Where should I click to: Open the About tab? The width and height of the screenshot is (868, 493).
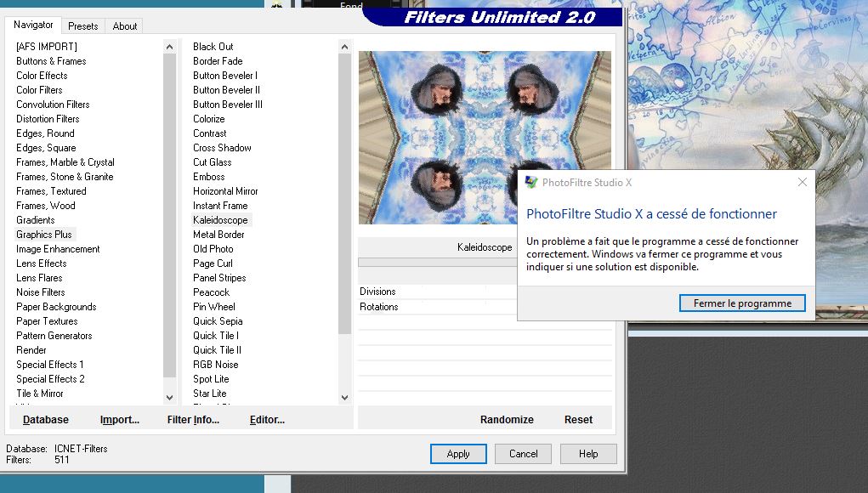[125, 26]
